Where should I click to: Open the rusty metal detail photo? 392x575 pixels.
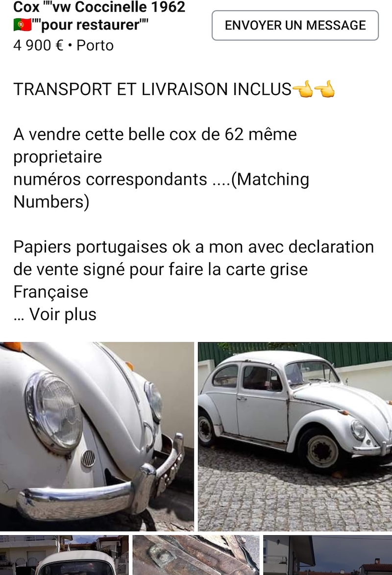tap(196, 555)
